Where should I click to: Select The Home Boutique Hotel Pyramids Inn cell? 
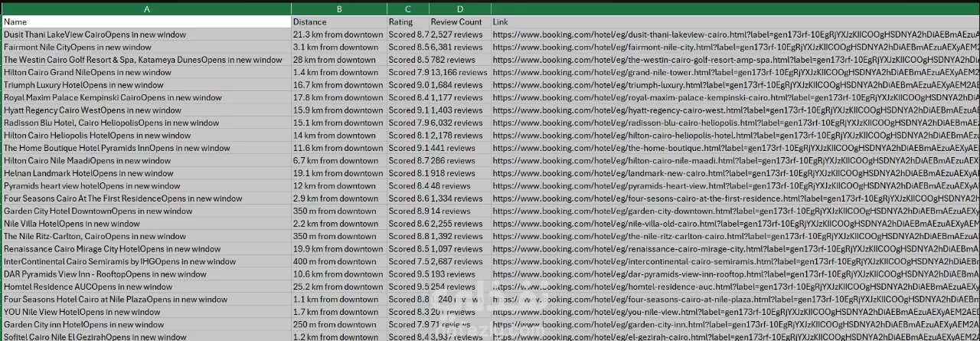click(x=146, y=148)
